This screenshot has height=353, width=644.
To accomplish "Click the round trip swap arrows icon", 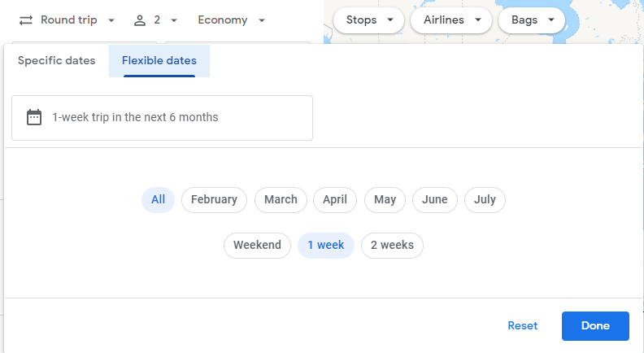I will pos(26,20).
